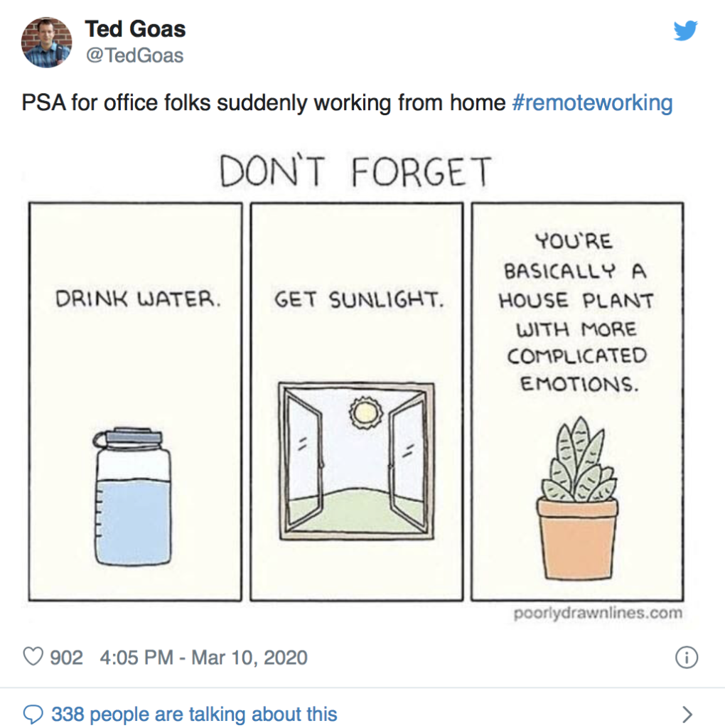Open the tweet info icon

click(x=687, y=657)
